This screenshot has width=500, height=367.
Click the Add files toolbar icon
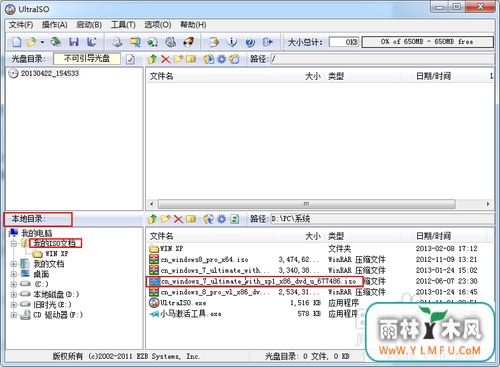pos(214,42)
